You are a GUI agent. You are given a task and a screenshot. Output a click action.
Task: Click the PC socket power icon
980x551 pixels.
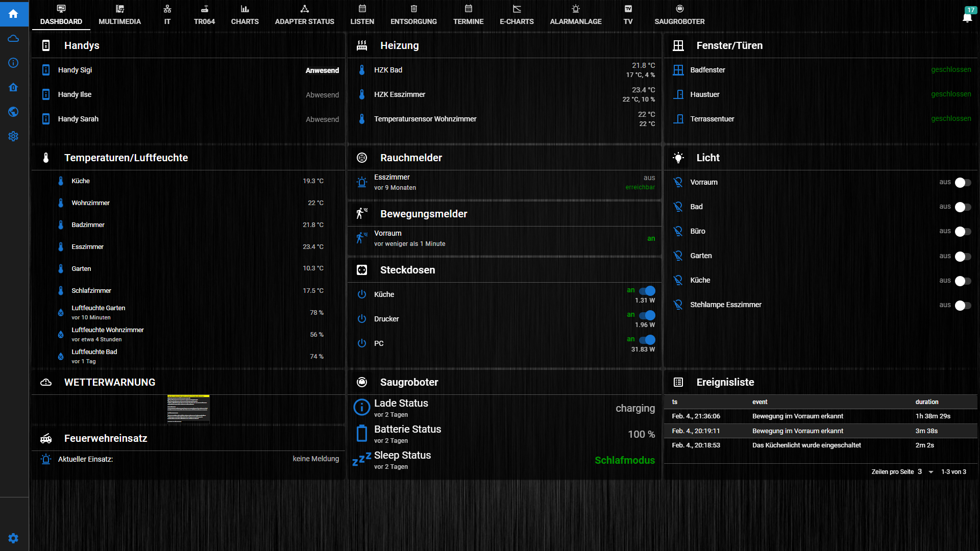click(362, 343)
